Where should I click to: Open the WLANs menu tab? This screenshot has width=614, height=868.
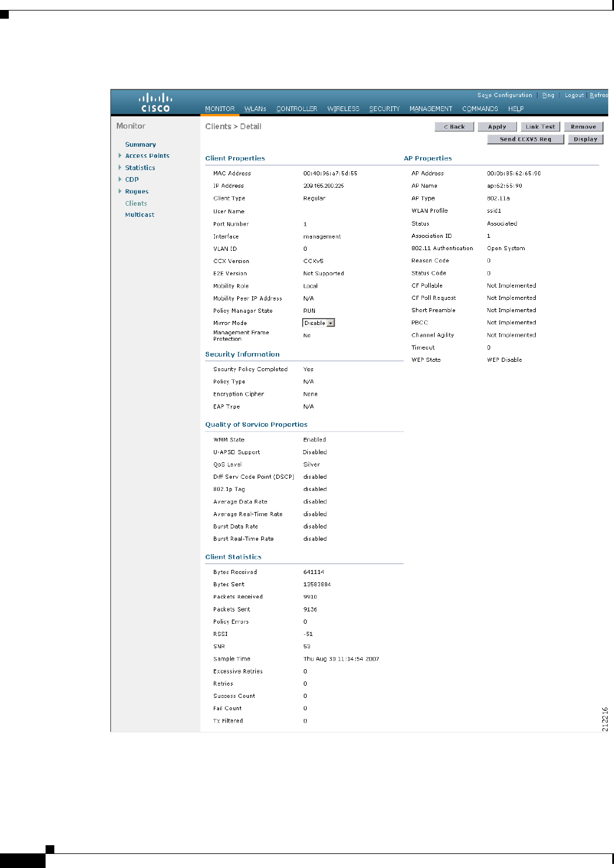255,109
